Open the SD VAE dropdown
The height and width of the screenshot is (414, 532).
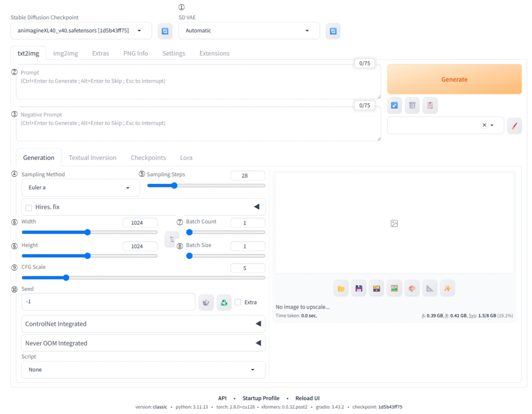point(249,31)
